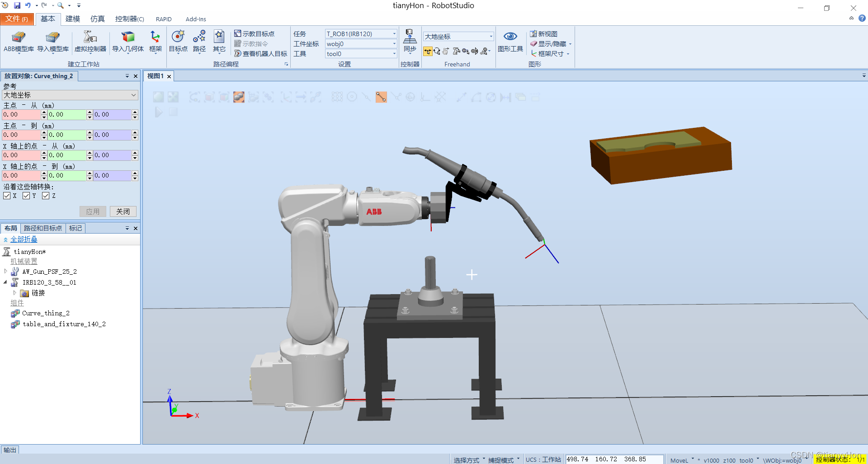Screen dimensions: 868x464
Task: Click the Curve_thing_2 component icon in the tree
Action: click(x=15, y=313)
